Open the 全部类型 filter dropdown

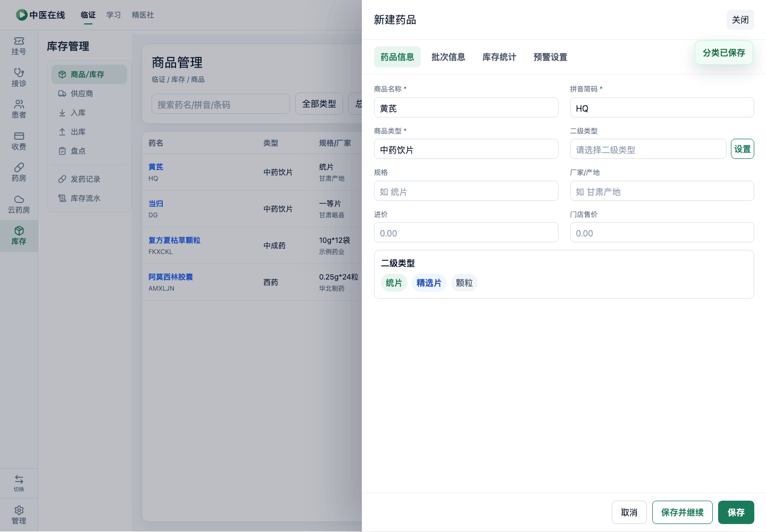tap(319, 104)
